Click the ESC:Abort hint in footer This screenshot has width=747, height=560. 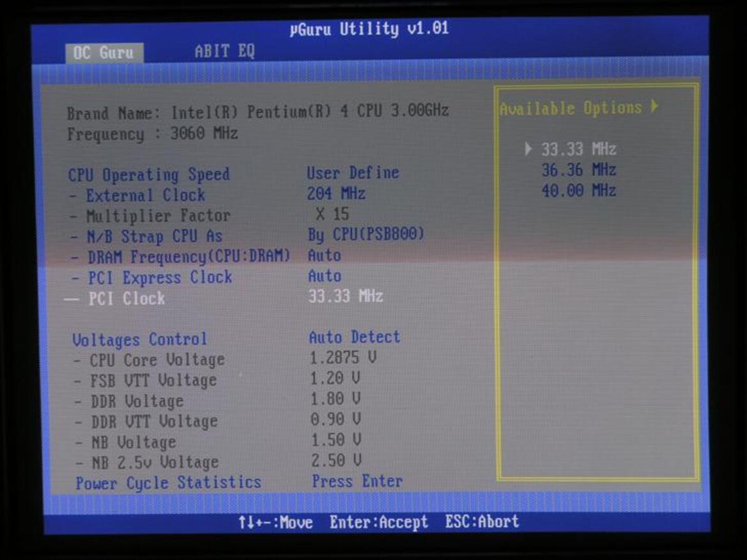tap(482, 522)
